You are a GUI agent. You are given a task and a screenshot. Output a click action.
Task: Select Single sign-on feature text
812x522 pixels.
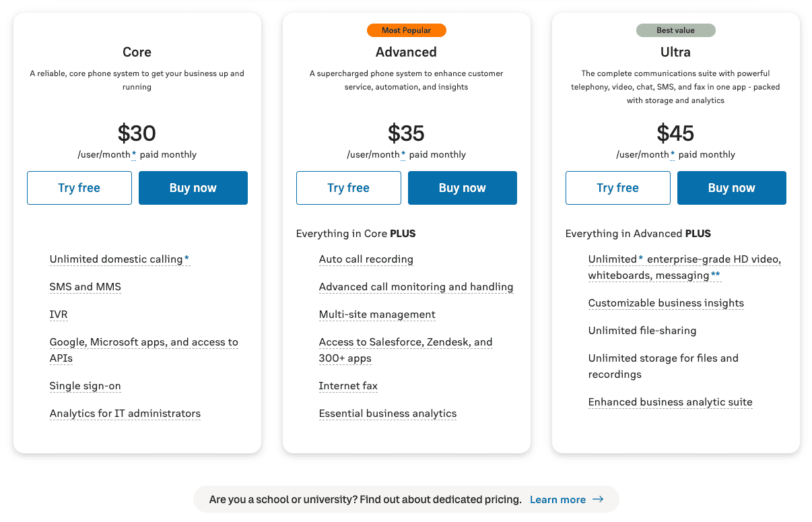(86, 386)
